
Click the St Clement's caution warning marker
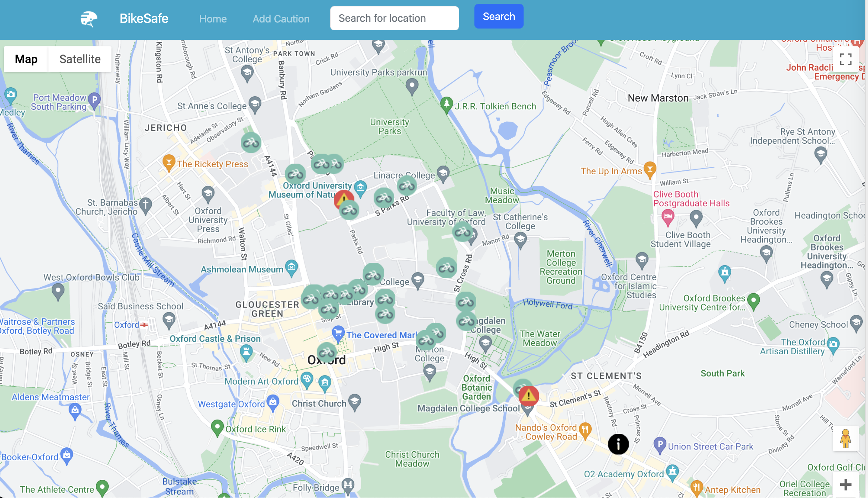pyautogui.click(x=528, y=395)
